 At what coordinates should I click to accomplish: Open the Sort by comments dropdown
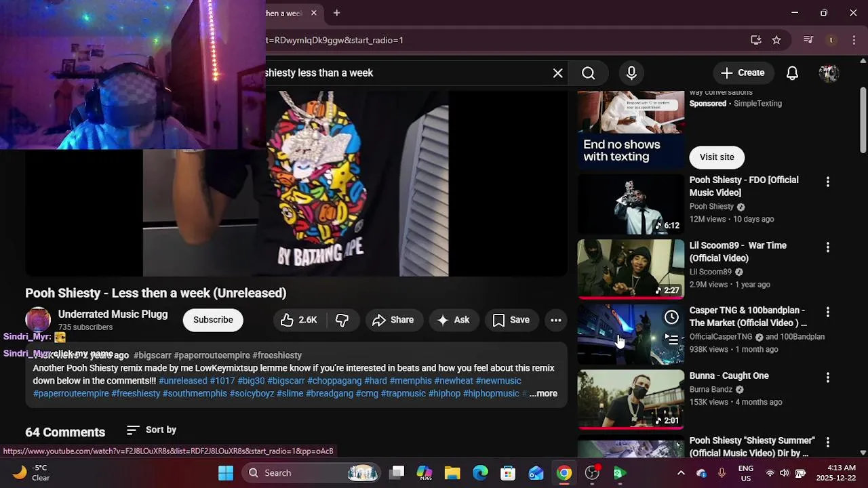152,430
